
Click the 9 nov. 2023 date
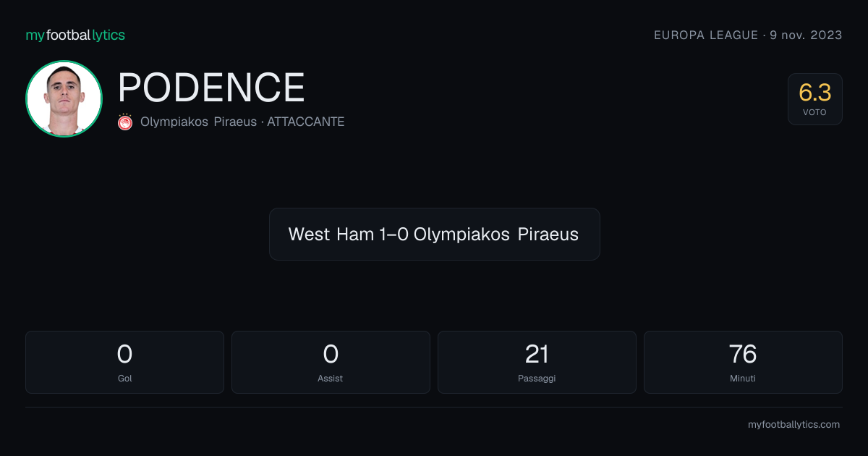point(806,35)
